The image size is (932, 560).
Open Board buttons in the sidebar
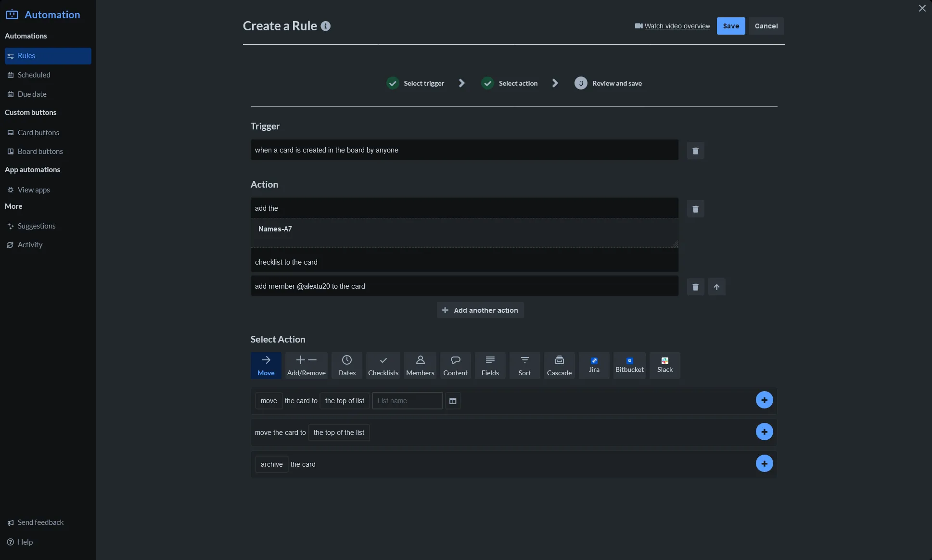(x=39, y=151)
